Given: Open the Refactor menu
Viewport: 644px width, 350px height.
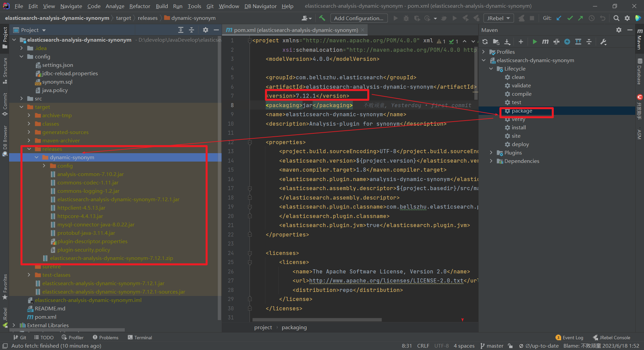Looking at the screenshot, I should tap(140, 6).
